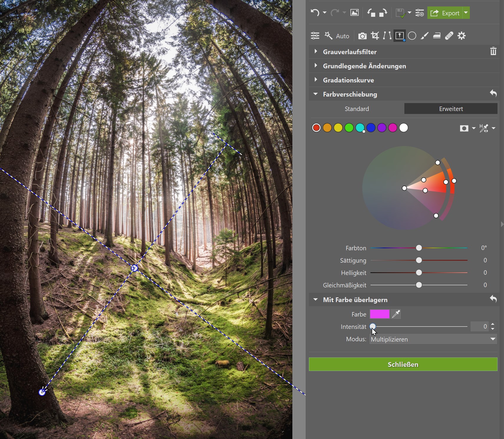The height and width of the screenshot is (439, 504).
Task: Click the gradient rotation handle near tree base
Action: tap(42, 392)
